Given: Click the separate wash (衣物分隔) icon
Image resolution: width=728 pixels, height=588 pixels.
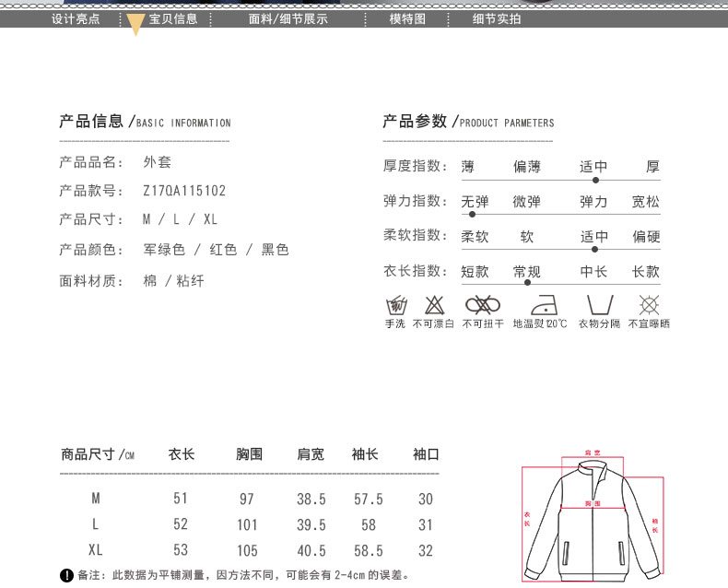Looking at the screenshot, I should point(599,305).
